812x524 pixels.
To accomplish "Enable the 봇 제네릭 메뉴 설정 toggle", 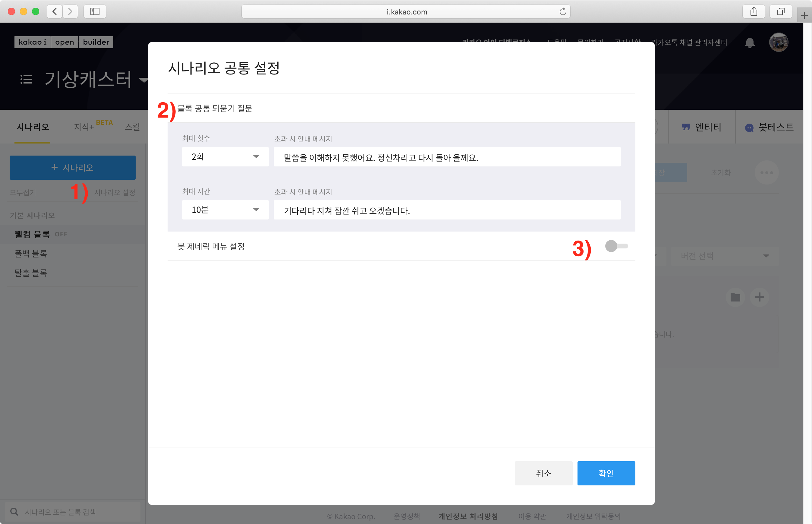I will click(x=616, y=246).
